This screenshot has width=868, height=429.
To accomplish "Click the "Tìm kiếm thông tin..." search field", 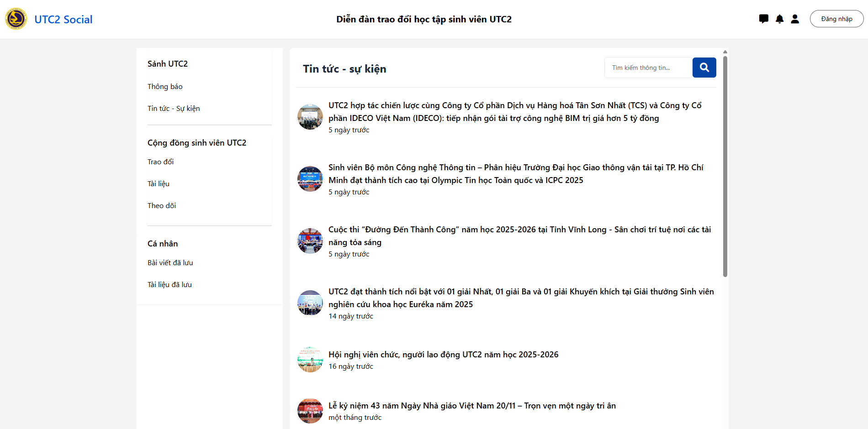I will 648,67.
